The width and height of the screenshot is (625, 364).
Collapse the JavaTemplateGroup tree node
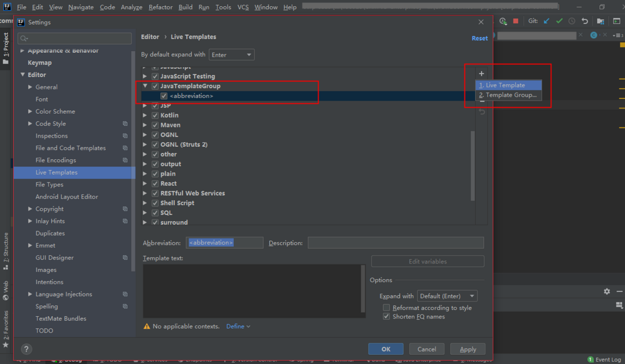145,86
